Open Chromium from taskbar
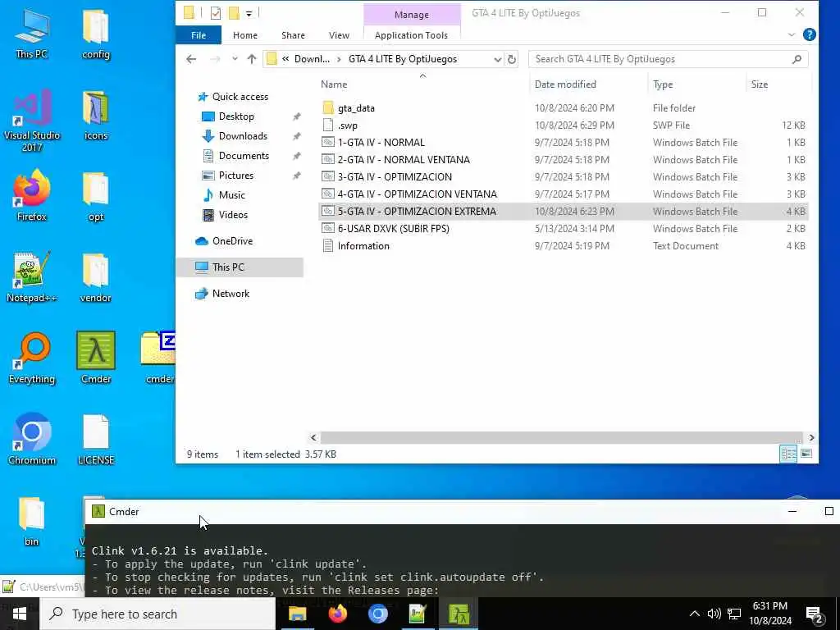 pos(377,614)
